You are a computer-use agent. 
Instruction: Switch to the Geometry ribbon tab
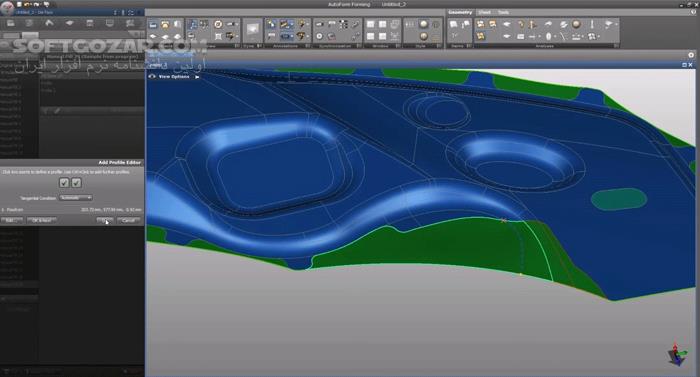[x=460, y=13]
